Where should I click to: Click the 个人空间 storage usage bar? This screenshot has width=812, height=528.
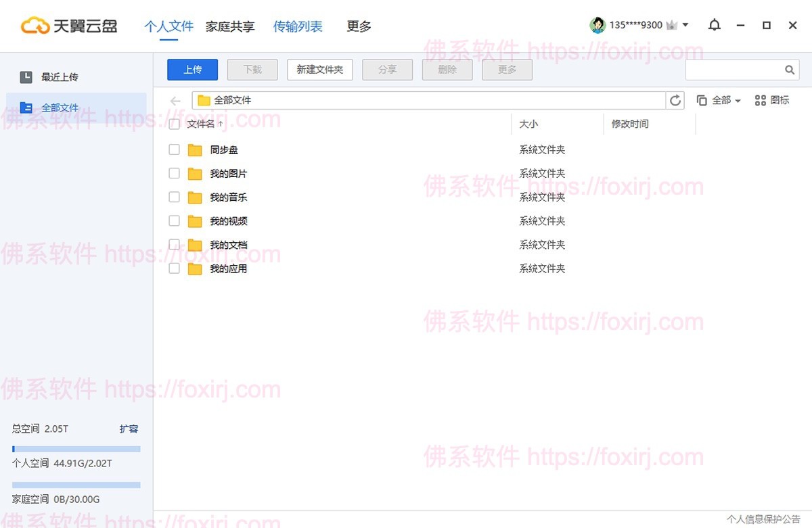pos(76,449)
